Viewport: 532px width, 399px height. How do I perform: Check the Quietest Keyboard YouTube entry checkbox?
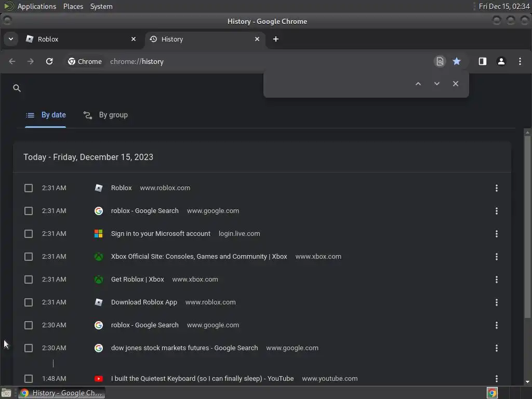point(29,379)
